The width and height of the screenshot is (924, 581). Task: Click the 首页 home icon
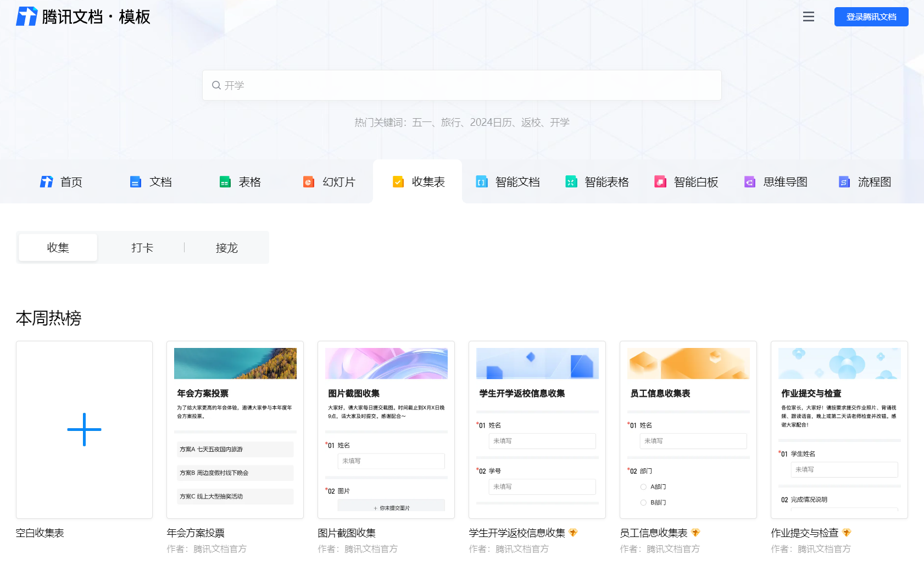point(47,181)
